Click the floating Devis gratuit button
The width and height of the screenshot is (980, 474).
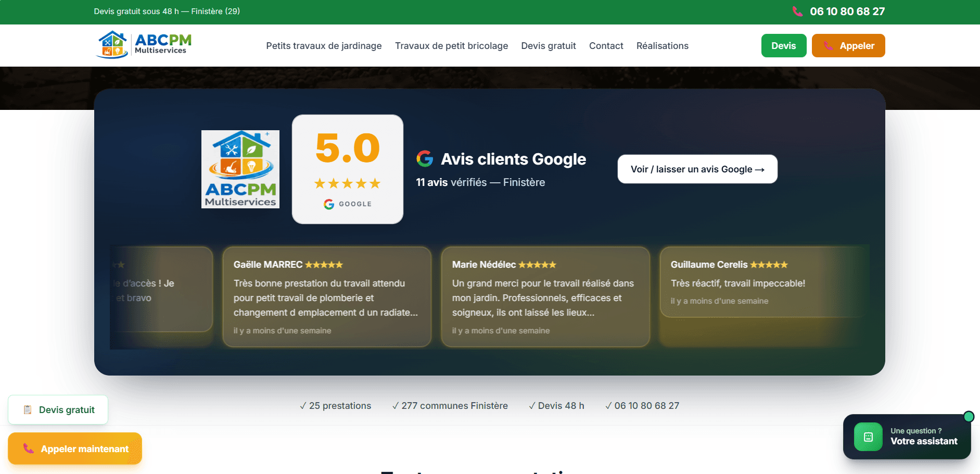pyautogui.click(x=58, y=410)
